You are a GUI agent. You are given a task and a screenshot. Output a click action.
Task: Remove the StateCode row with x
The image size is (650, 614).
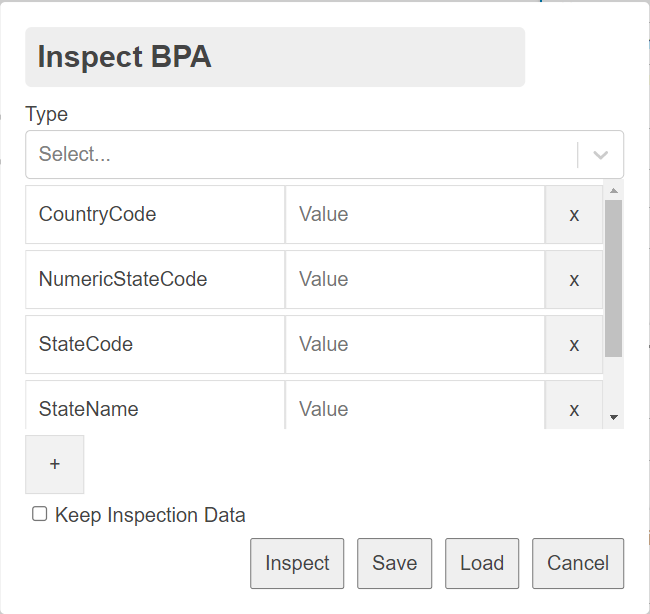pyautogui.click(x=574, y=344)
